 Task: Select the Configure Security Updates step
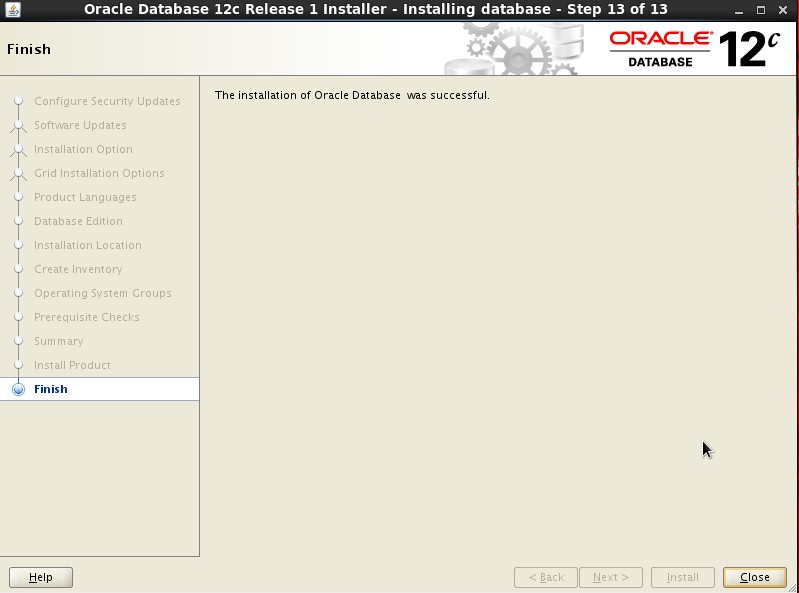(107, 101)
